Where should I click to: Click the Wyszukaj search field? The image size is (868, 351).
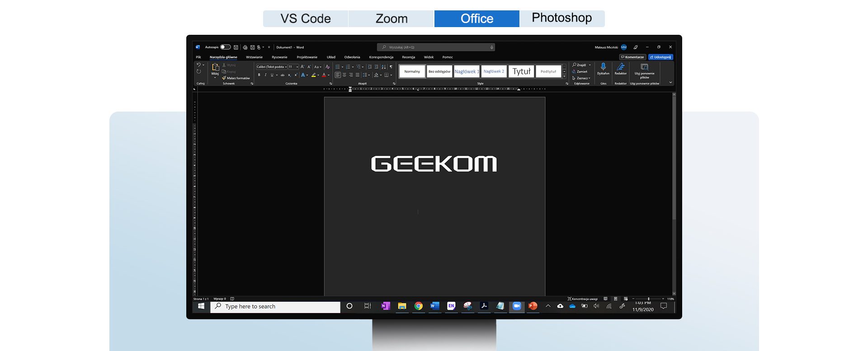pyautogui.click(x=436, y=47)
